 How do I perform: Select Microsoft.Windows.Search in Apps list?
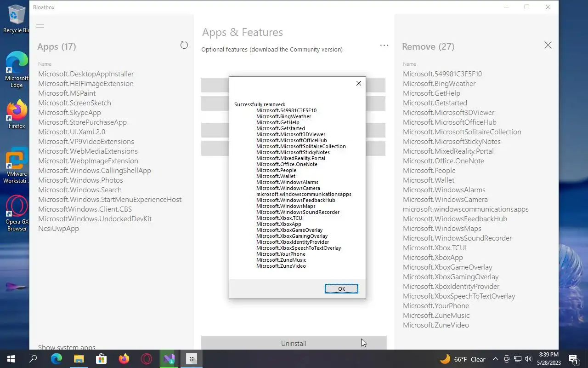pyautogui.click(x=80, y=190)
